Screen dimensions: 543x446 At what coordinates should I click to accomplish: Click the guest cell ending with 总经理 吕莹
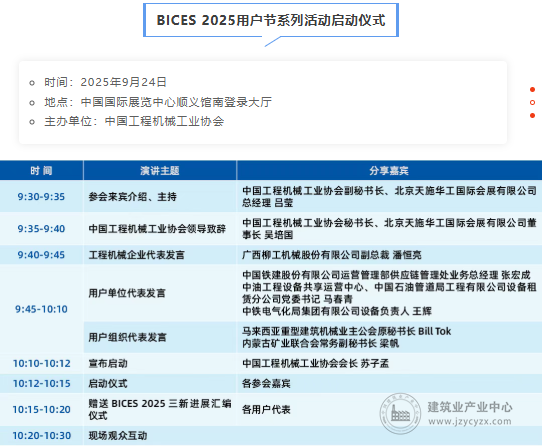tap(389, 197)
